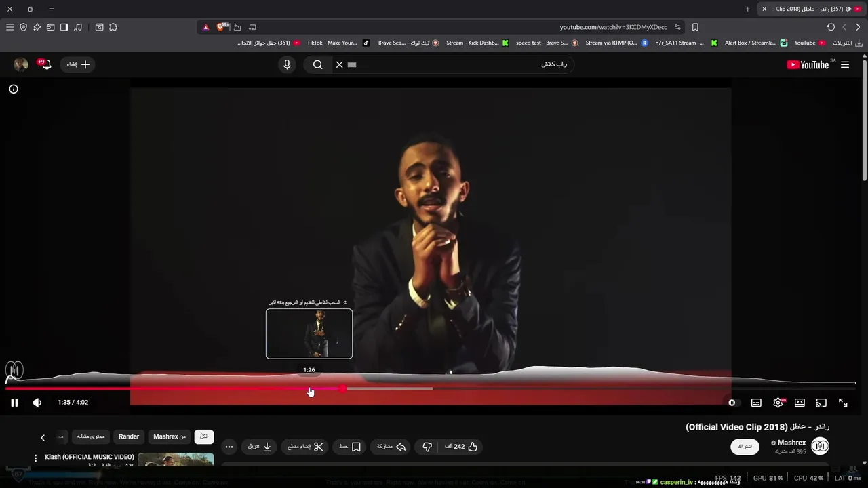Select the 'Randar' filter chip
This screenshot has height=488, width=868.
(129, 436)
